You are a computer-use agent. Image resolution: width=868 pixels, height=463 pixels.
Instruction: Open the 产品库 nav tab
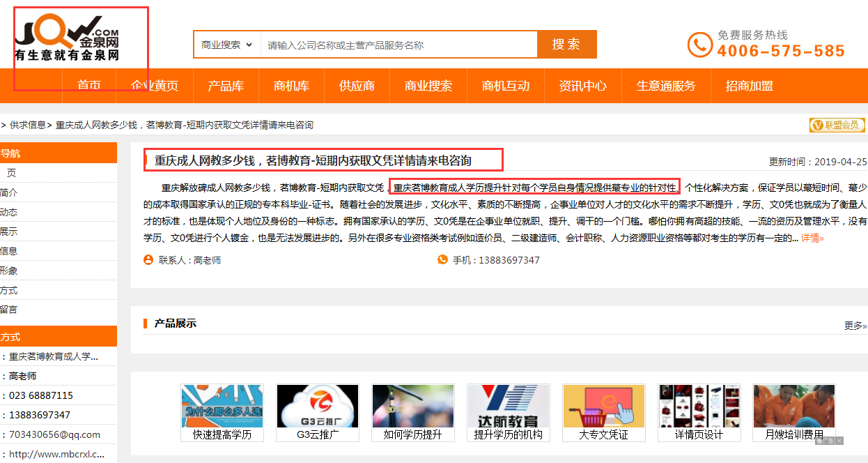click(226, 86)
